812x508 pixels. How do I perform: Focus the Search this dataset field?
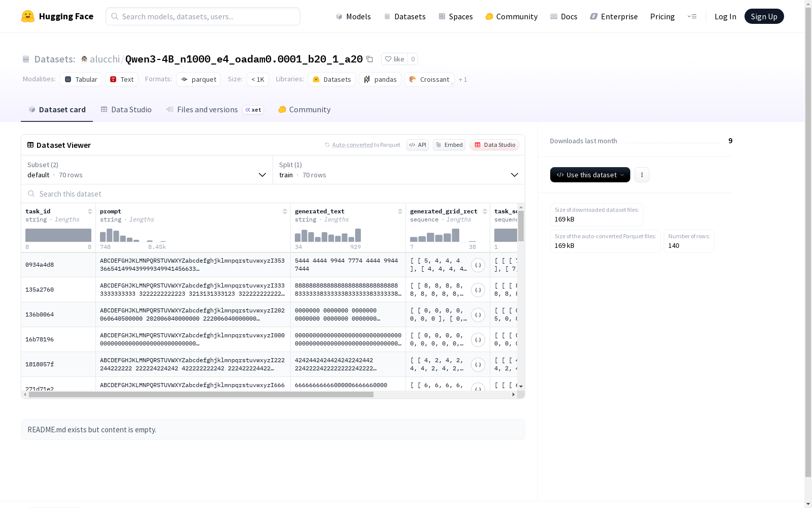click(x=273, y=194)
